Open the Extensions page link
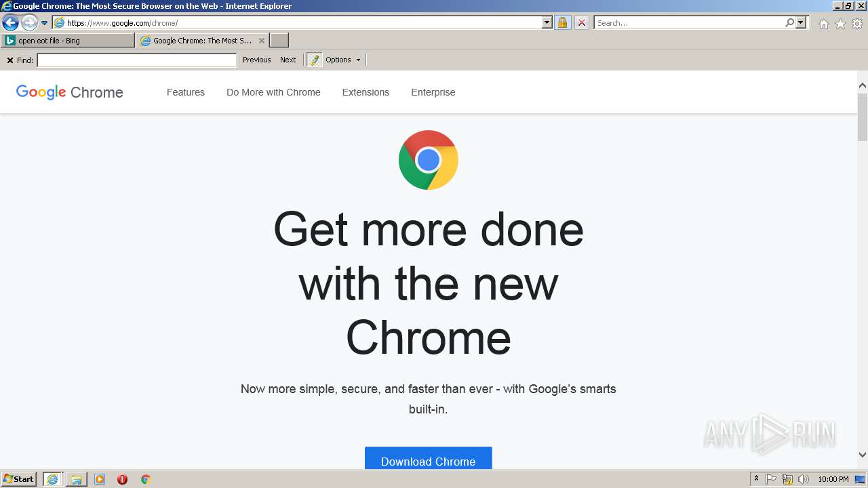The image size is (868, 488). pyautogui.click(x=366, y=92)
